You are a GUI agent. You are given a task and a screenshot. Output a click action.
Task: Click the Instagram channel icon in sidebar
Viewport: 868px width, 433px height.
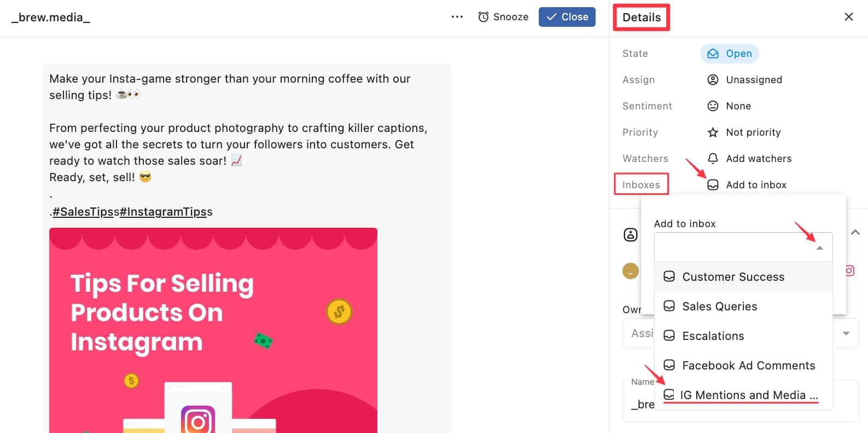point(850,270)
